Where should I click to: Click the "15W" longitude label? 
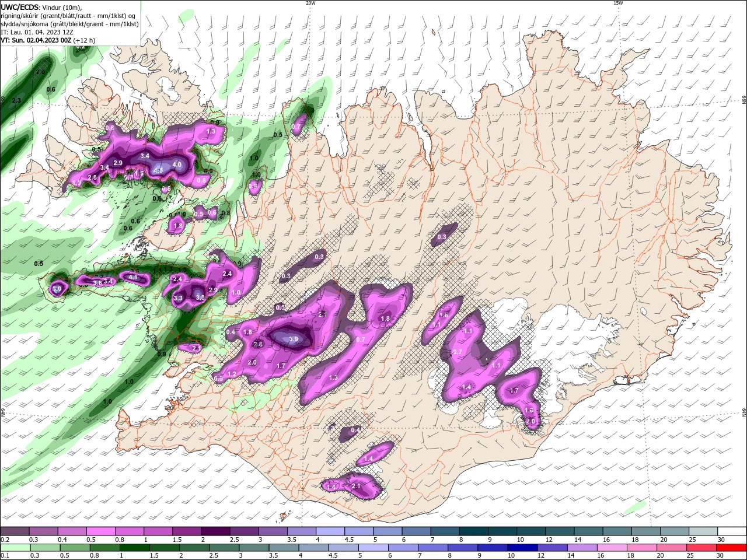618,3
